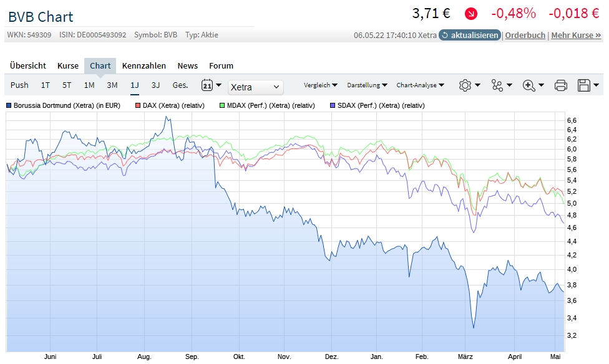The width and height of the screenshot is (609, 364).
Task: Open the Orderbuch link
Action: click(525, 36)
